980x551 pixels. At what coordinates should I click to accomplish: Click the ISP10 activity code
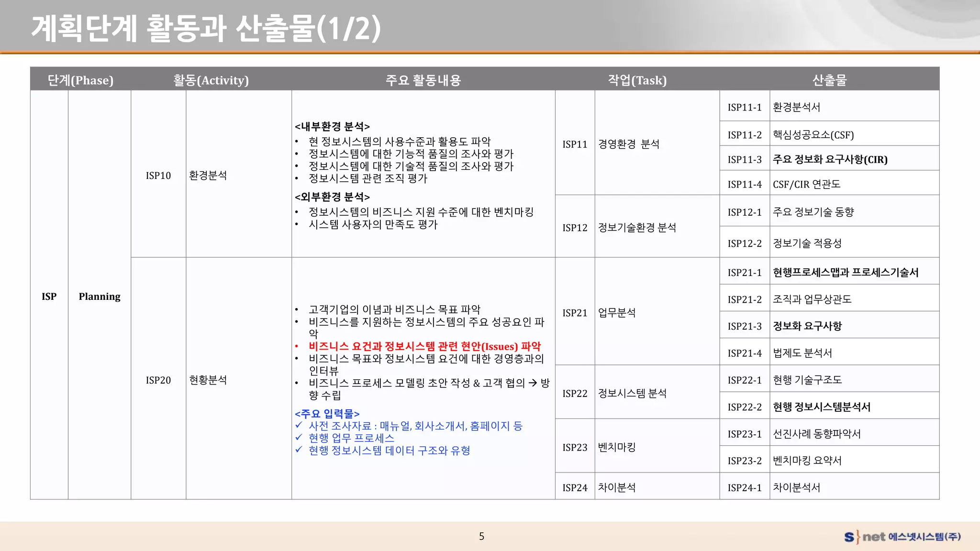point(158,175)
